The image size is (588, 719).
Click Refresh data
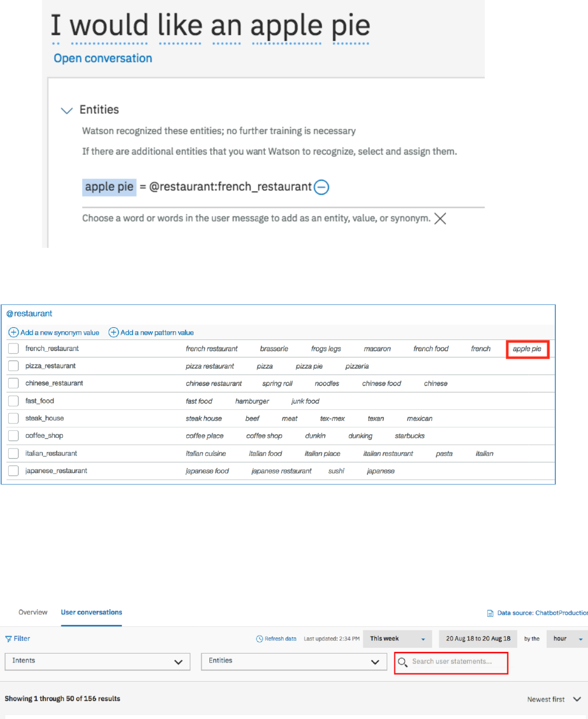point(276,639)
